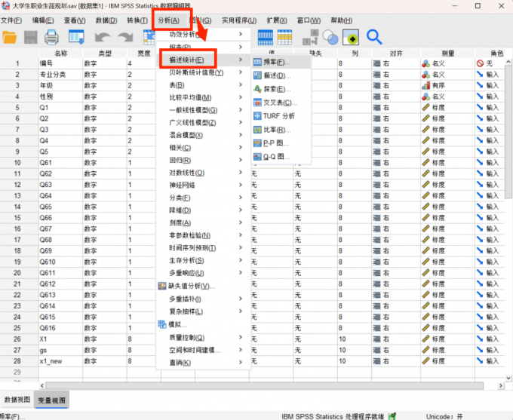
Task: Click the vertical scrollbar down arrow
Action: [508, 378]
